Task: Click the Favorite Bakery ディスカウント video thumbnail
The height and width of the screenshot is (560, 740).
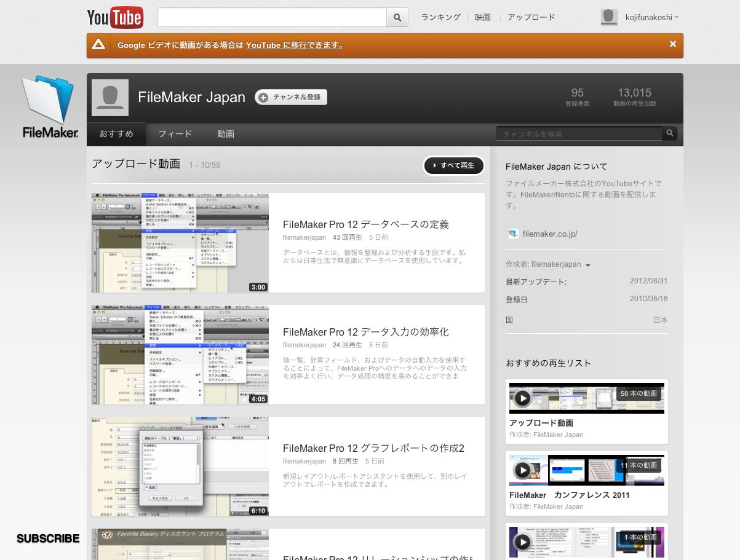Action: click(x=180, y=544)
